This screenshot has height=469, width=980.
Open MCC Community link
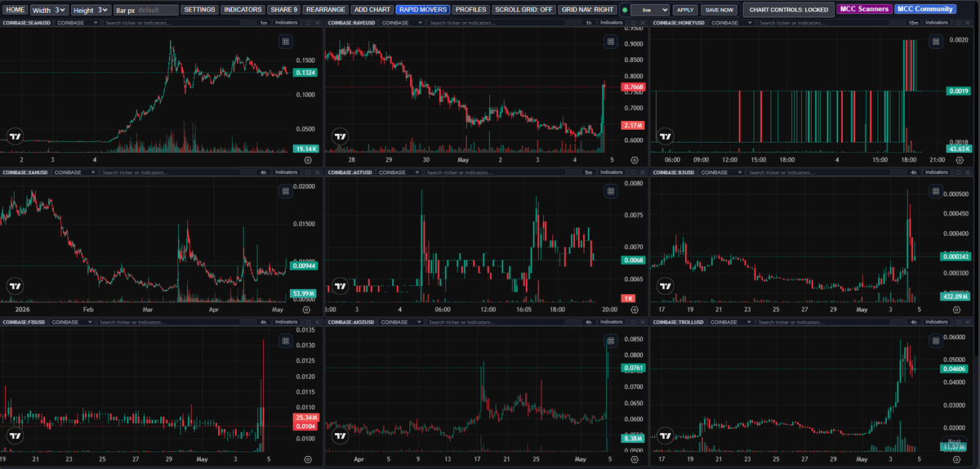924,9
